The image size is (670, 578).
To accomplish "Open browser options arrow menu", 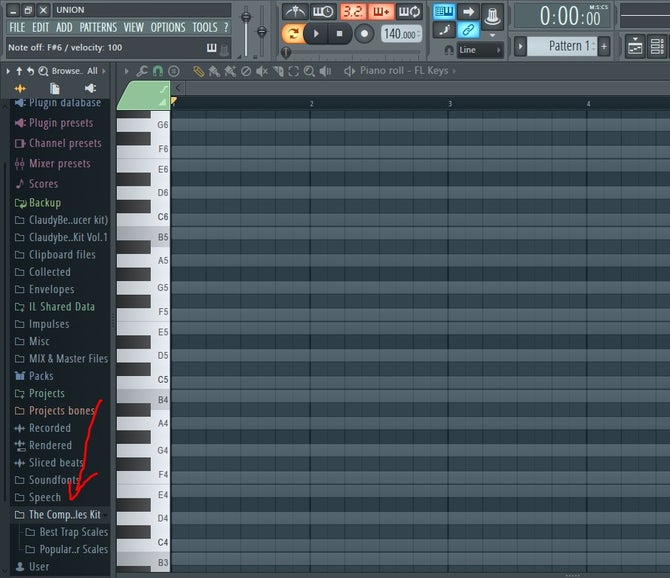I will click(8, 71).
